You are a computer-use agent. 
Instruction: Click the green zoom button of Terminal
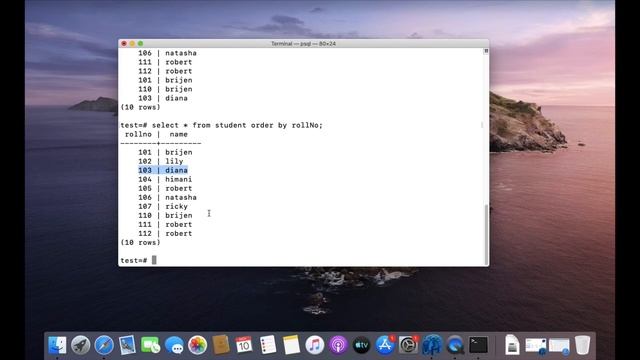[x=140, y=43]
